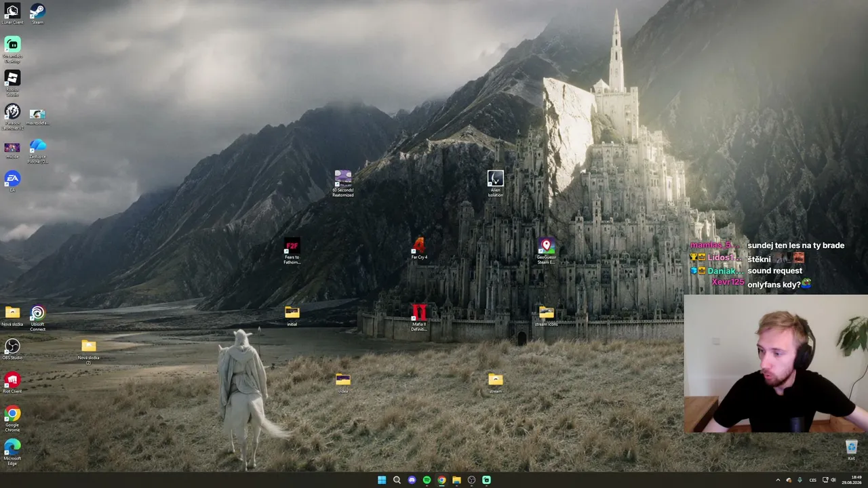Open the CES keyboard language switcher
The height and width of the screenshot is (488, 868).
tap(812, 480)
